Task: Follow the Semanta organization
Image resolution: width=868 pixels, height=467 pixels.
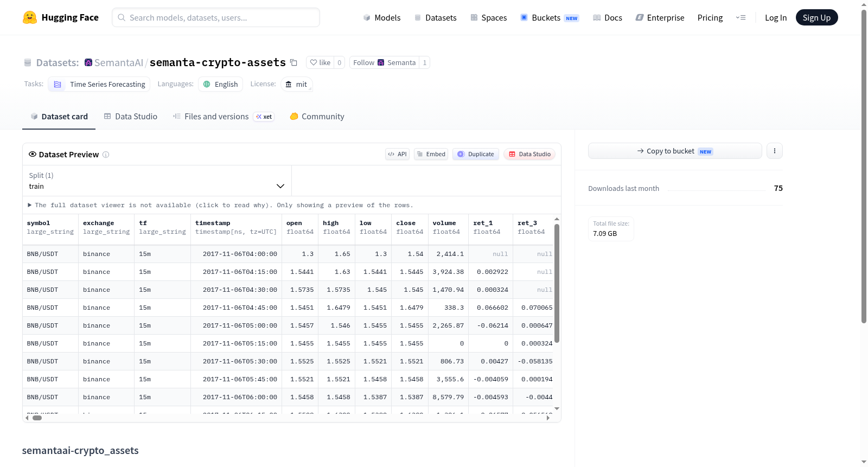Action: click(384, 62)
